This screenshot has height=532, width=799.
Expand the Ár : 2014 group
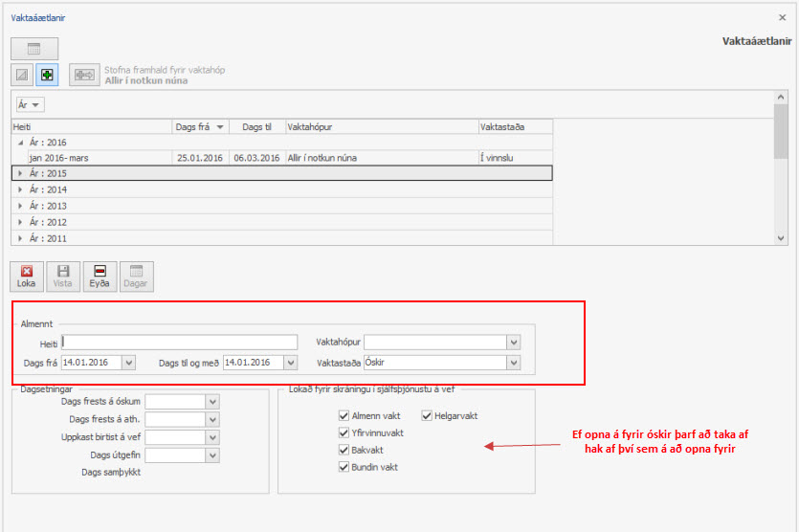click(x=20, y=189)
